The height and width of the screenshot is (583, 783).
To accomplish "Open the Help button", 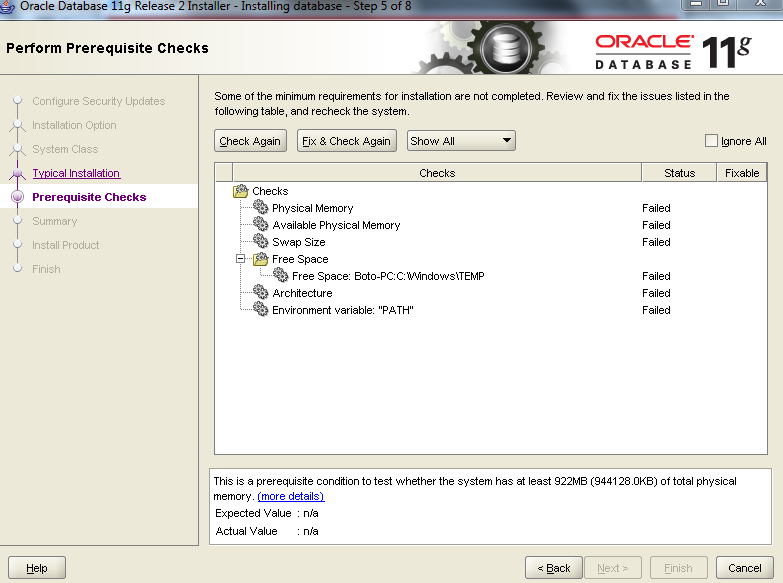I will pos(37,568).
